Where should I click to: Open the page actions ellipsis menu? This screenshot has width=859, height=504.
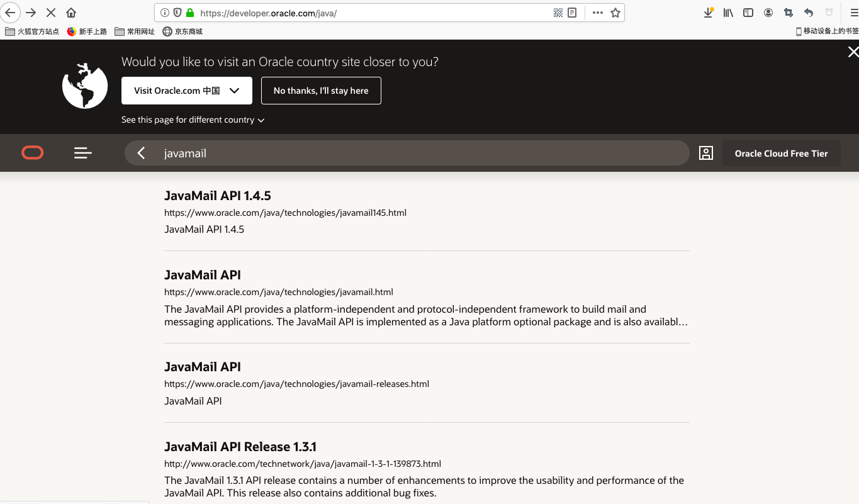(597, 13)
